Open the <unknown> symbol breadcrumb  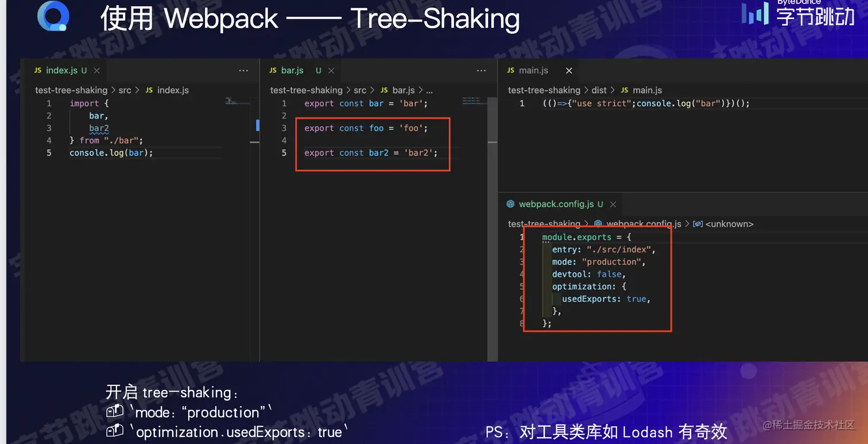pyautogui.click(x=729, y=224)
